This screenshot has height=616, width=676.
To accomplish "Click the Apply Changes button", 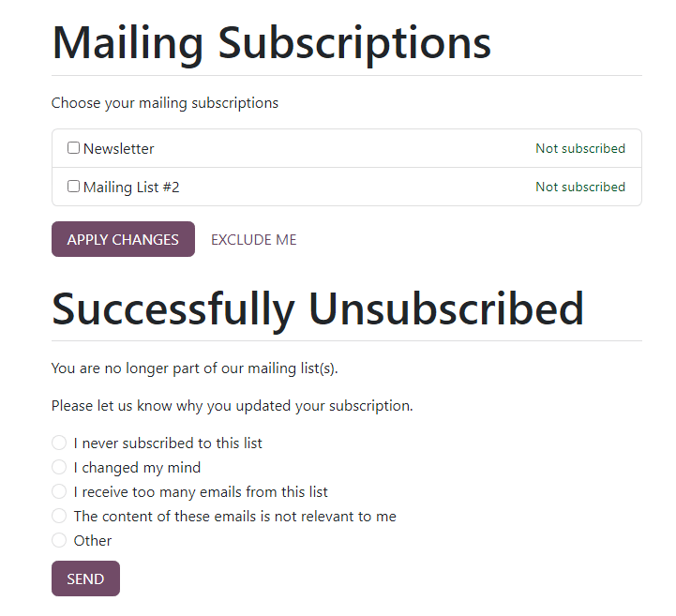I will 123,239.
